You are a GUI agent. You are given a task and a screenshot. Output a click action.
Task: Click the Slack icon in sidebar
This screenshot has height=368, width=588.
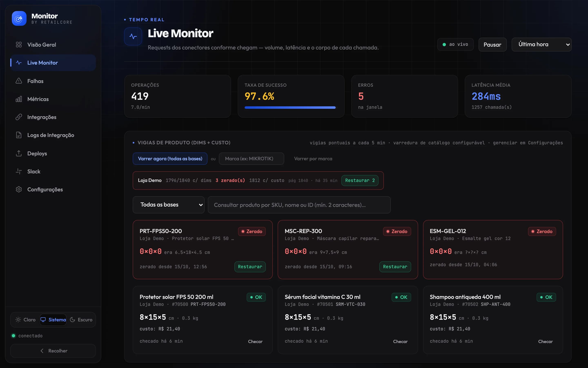(19, 171)
